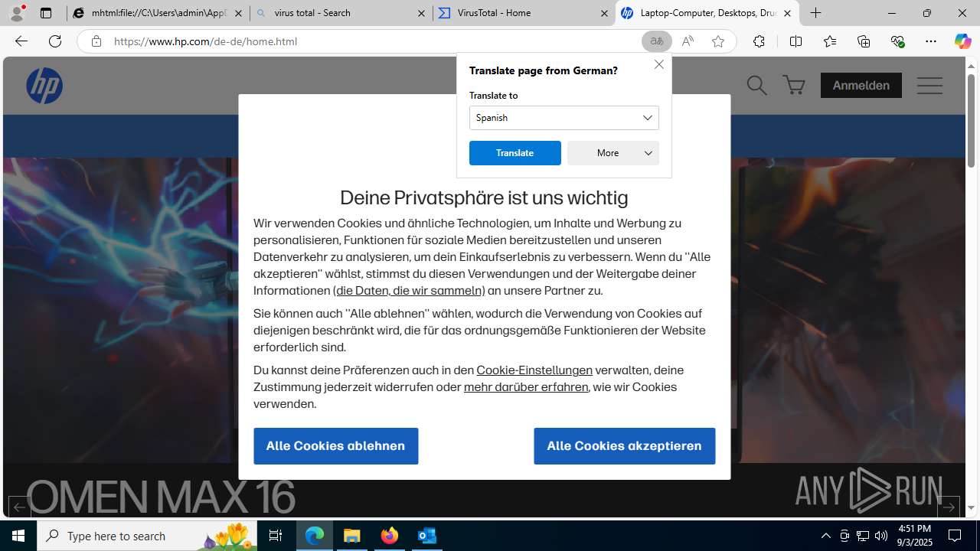This screenshot has width=980, height=551.
Task: Show hidden system tray icons
Action: click(x=826, y=536)
